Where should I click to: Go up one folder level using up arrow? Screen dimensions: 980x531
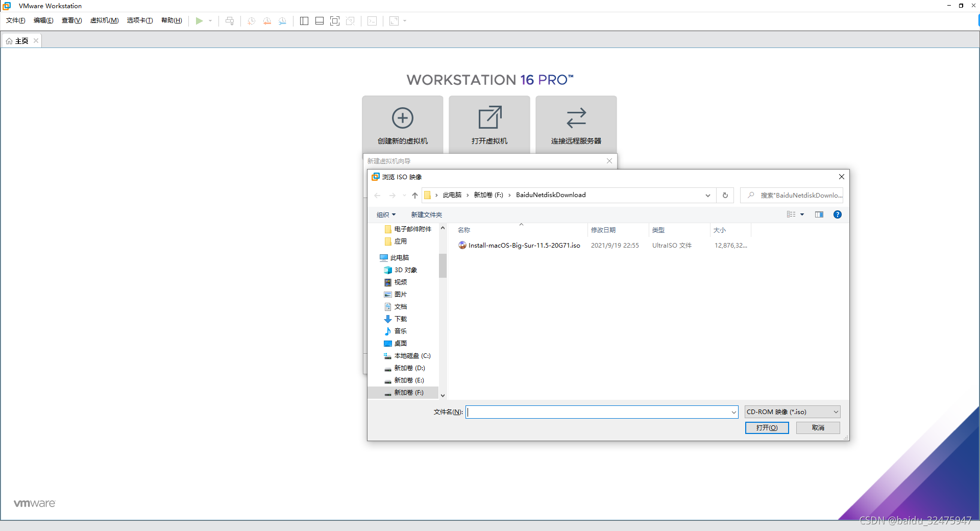415,195
